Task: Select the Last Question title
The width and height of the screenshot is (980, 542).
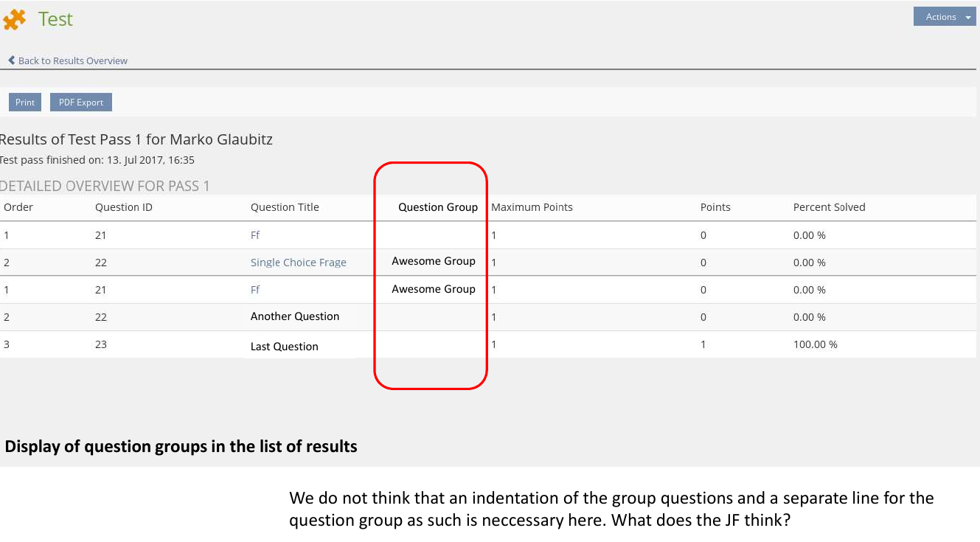Action: coord(284,347)
